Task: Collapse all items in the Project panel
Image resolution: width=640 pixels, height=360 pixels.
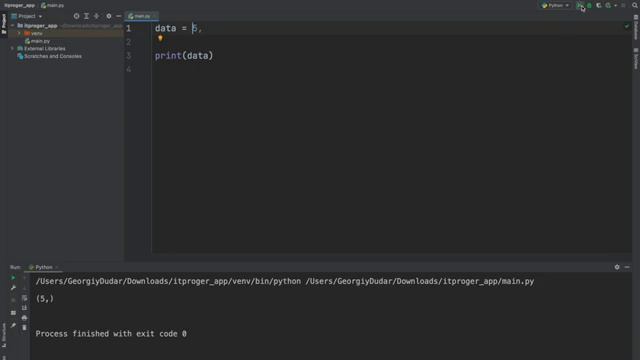Action: pyautogui.click(x=97, y=16)
